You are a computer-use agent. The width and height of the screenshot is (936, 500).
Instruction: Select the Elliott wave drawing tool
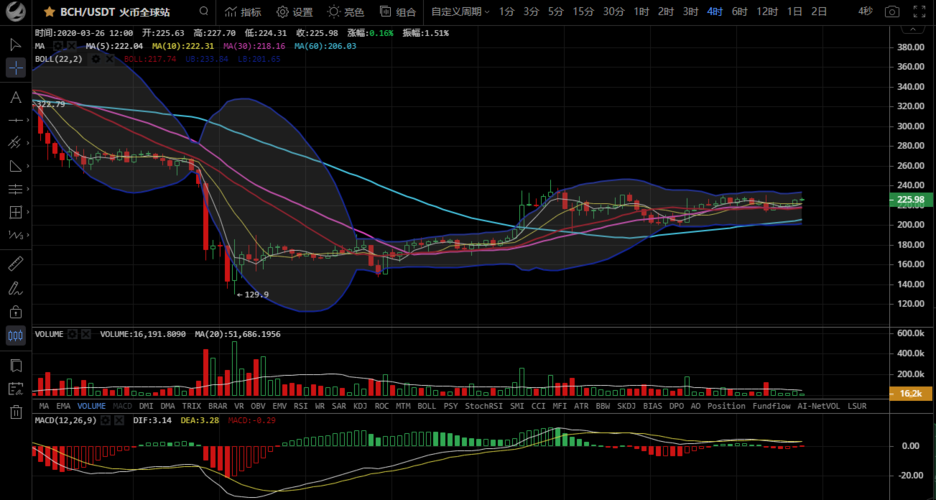tap(16, 235)
